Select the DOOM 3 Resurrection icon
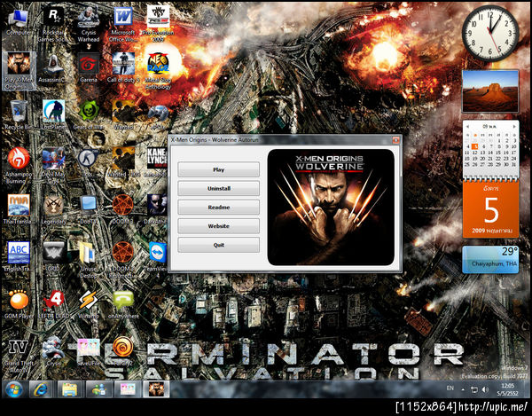Image resolution: width=532 pixels, height=416 pixels. coord(123,260)
